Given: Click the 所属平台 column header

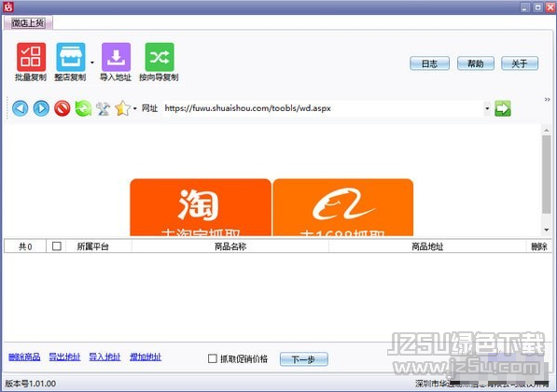Looking at the screenshot, I should click(x=92, y=246).
